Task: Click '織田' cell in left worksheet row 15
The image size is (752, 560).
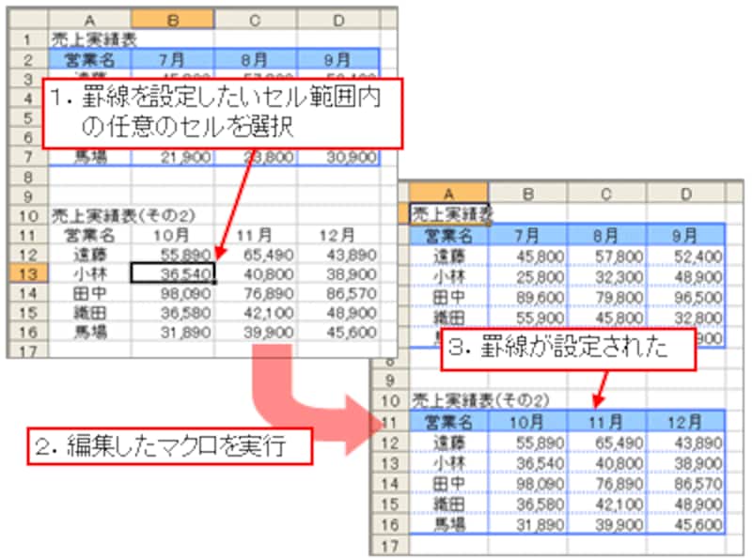Action: pos(89,313)
